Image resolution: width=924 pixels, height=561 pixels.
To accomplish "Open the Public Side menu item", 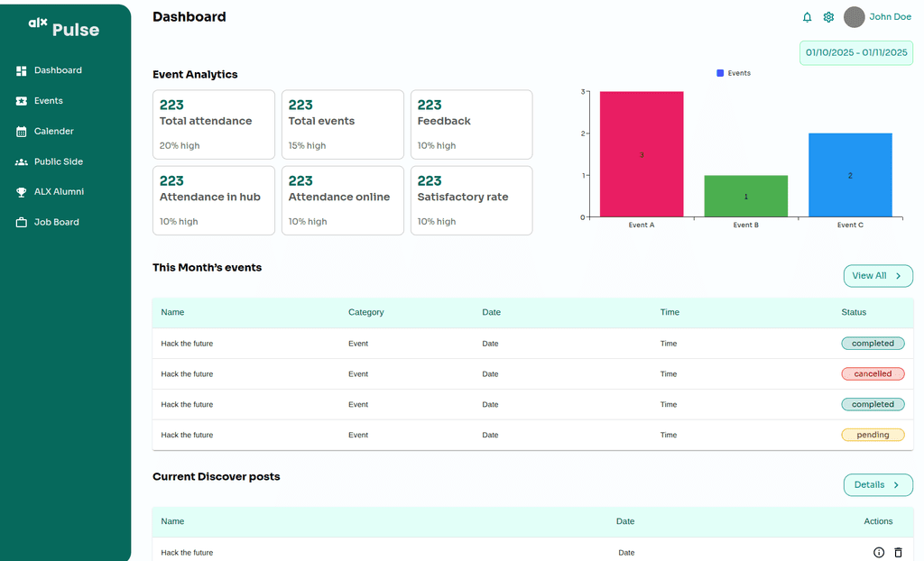I will [58, 161].
